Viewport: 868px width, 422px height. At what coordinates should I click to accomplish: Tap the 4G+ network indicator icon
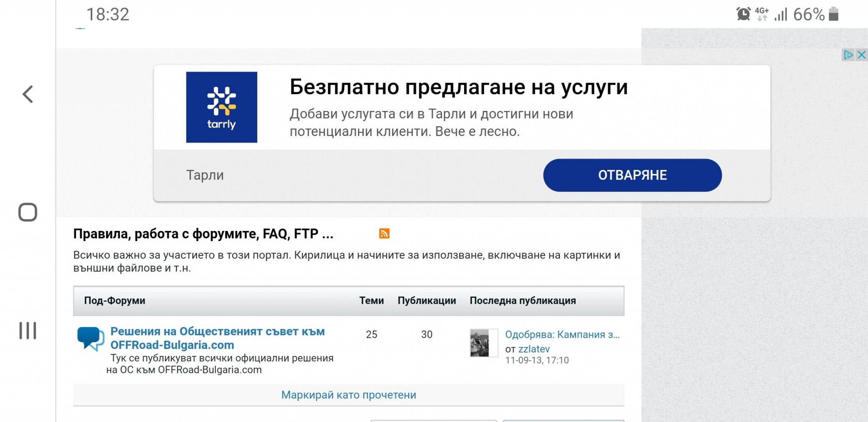point(762,14)
